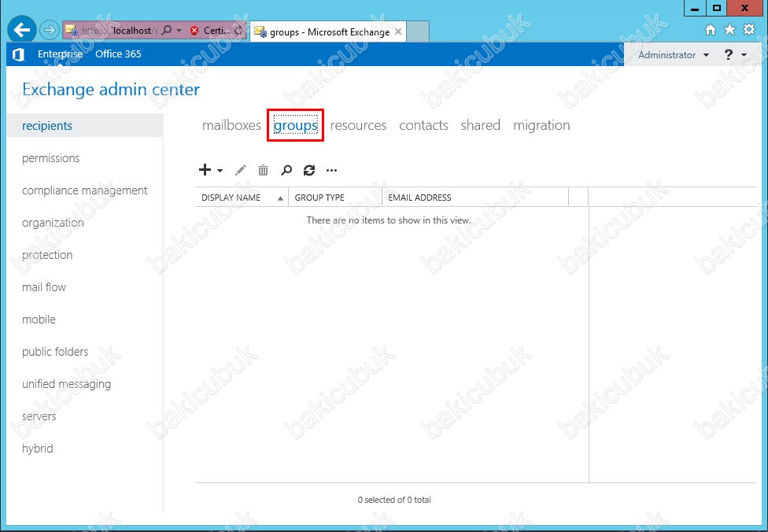The height and width of the screenshot is (532, 768).
Task: Open compliance management in the sidebar
Action: (85, 190)
